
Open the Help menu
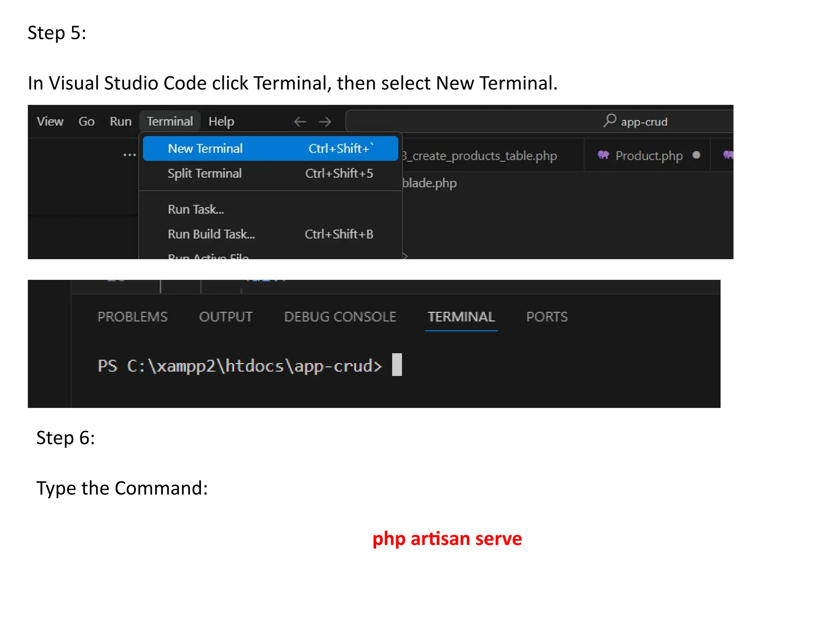coord(221,121)
